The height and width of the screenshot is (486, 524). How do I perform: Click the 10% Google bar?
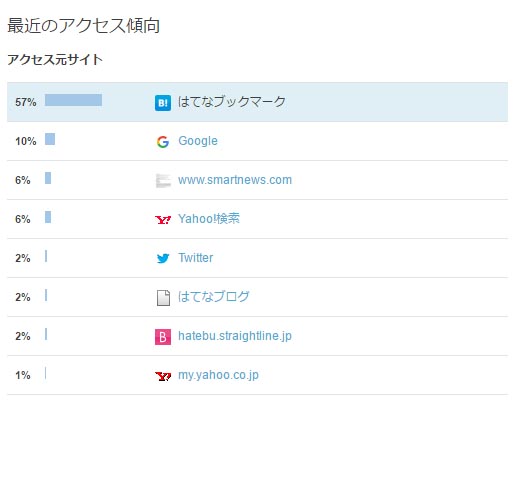coord(50,139)
